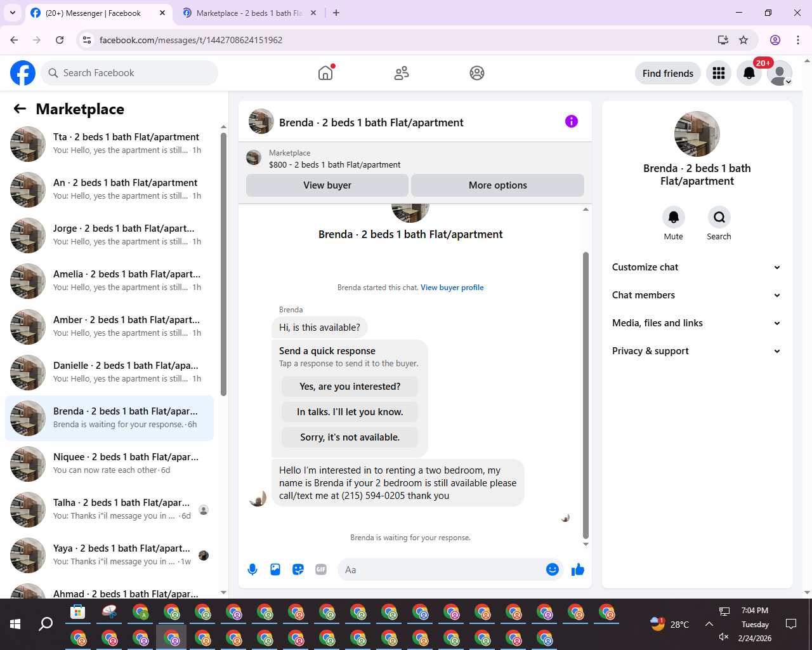This screenshot has width=812, height=650.
Task: Expand the Customize chat section
Action: click(x=697, y=267)
